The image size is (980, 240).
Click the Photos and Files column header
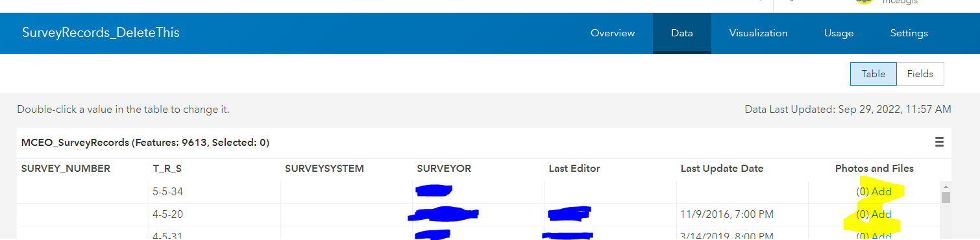(874, 169)
